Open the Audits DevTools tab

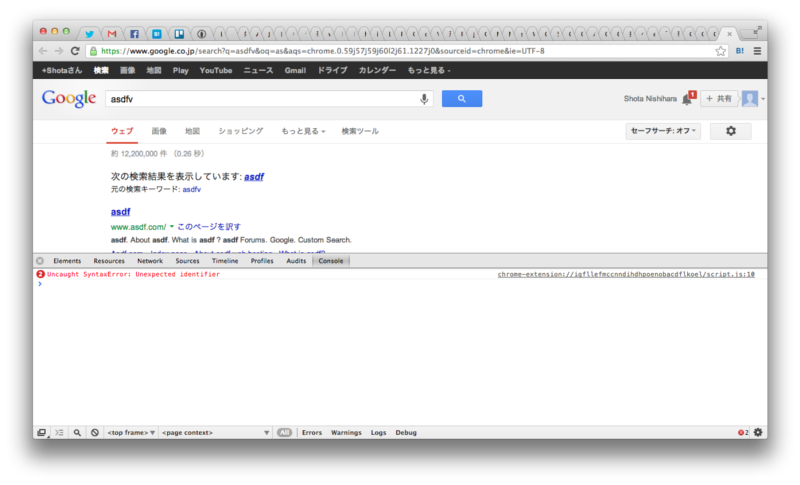click(x=296, y=261)
